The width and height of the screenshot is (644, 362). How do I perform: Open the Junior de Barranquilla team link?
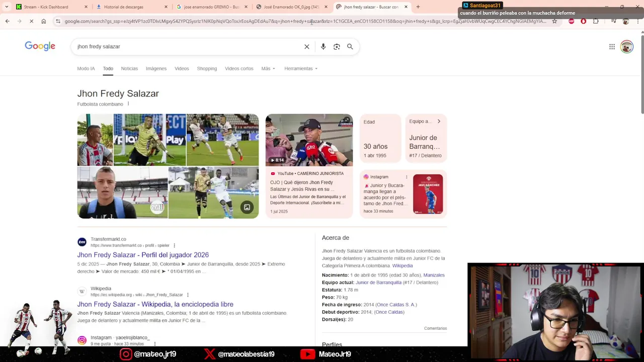[x=378, y=283]
